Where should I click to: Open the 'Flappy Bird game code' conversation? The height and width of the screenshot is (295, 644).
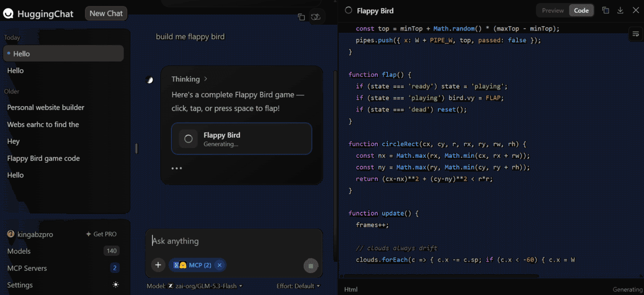(x=63, y=158)
